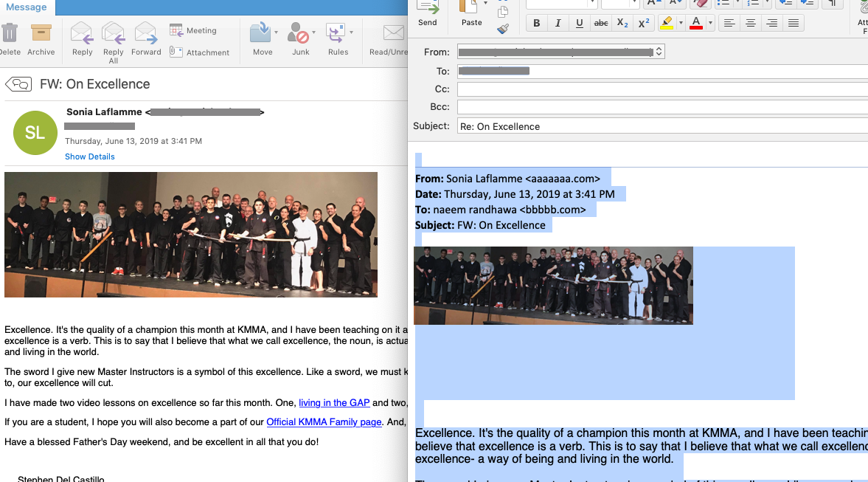The width and height of the screenshot is (868, 482).
Task: Click into the Bcc field
Action: 662,107
